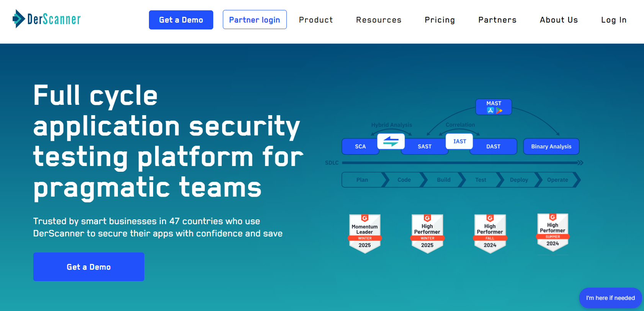Screen dimensions: 644x311
Task: Expand the About Us menu
Action: click(x=559, y=20)
